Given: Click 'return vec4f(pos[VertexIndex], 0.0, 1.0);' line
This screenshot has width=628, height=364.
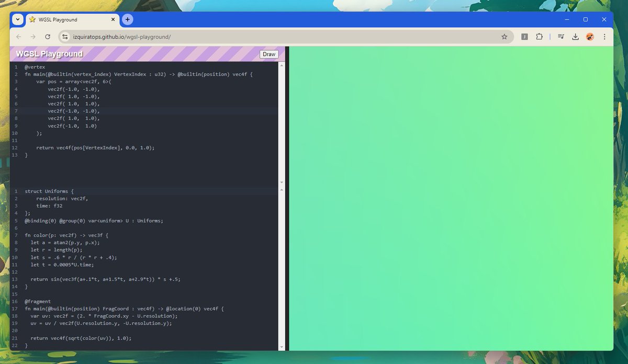Looking at the screenshot, I should coord(95,147).
